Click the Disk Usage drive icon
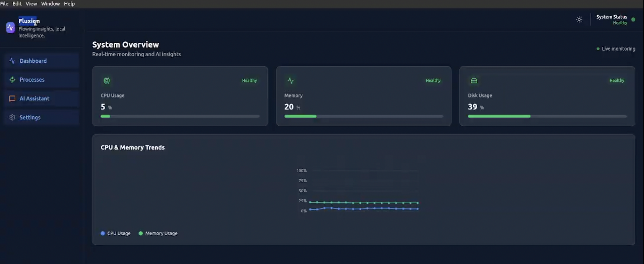The height and width of the screenshot is (264, 644). tap(474, 81)
